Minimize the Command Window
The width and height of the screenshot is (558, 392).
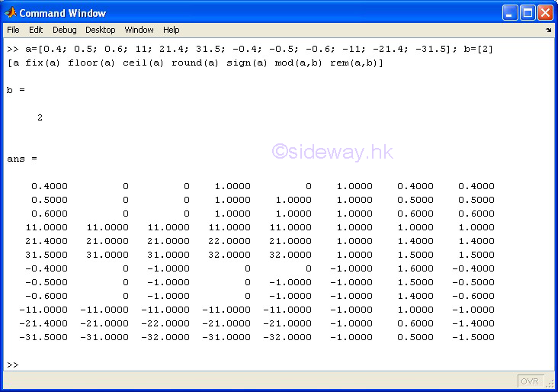tap(510, 13)
